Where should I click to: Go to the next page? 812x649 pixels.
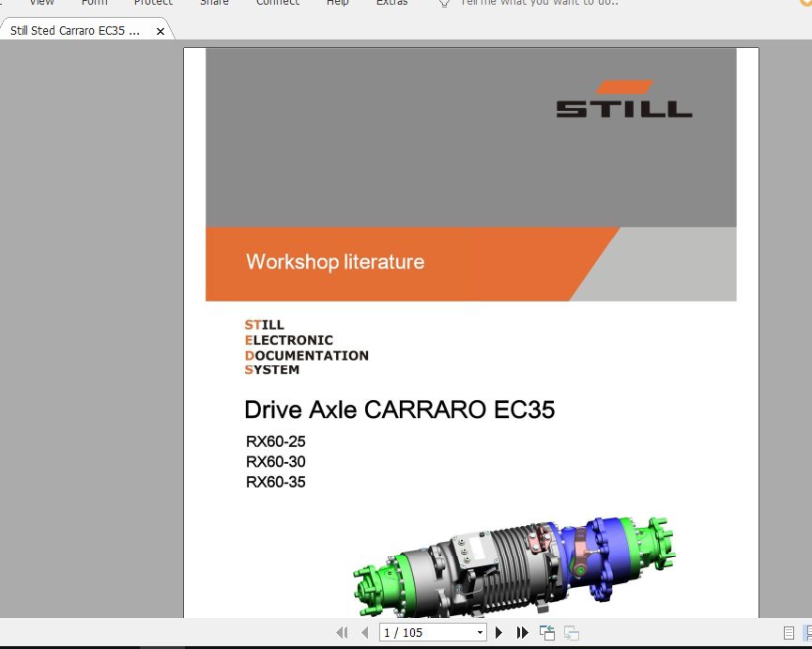click(498, 632)
